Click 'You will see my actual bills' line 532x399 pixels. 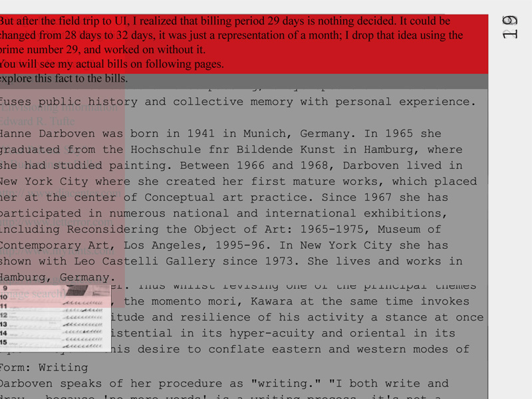(x=112, y=65)
